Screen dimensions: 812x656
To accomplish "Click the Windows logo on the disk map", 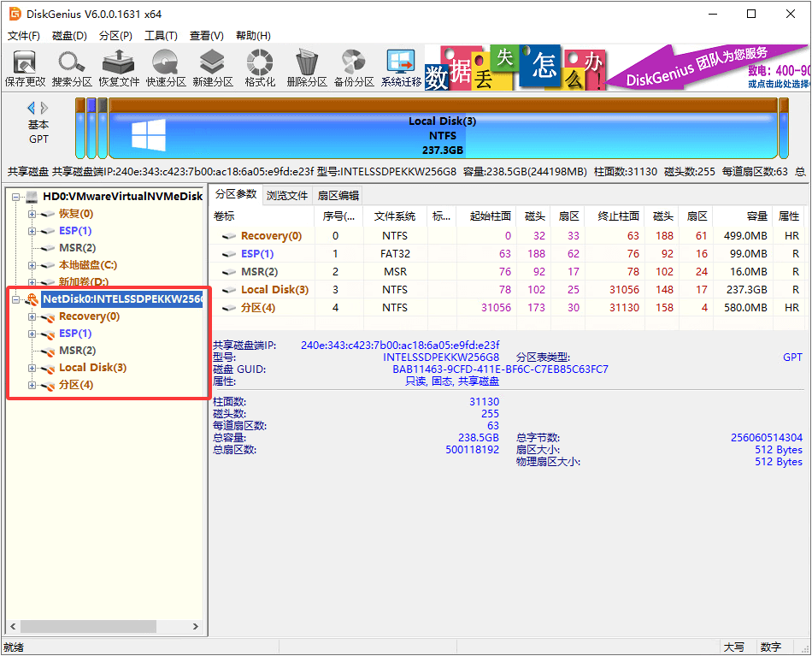I will pos(149,135).
